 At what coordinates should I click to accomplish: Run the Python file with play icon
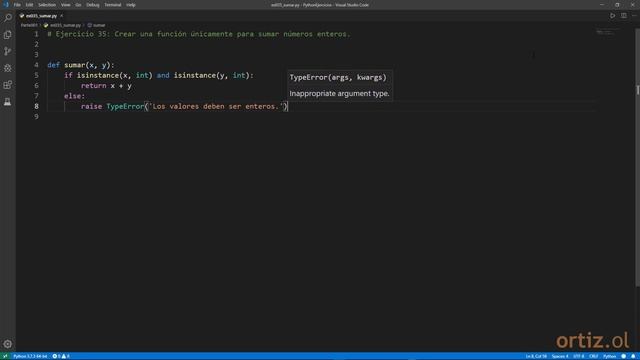[612, 16]
